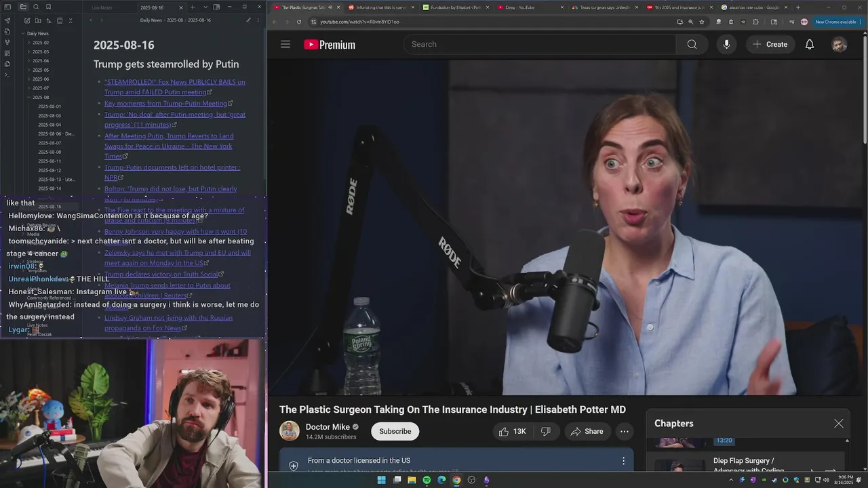Toggle the Obsidian right sidebar icon
This screenshot has height=488, width=868.
[216, 7]
